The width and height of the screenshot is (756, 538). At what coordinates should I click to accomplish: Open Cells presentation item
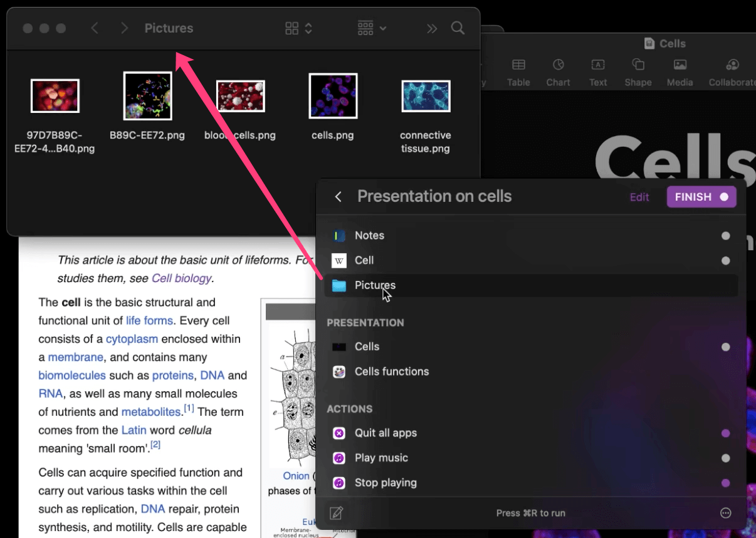coord(531,347)
